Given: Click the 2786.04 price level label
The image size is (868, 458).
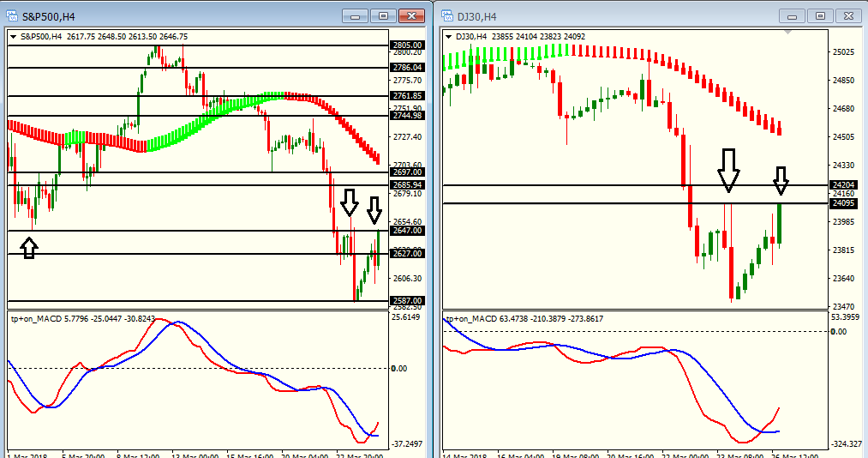Looking at the screenshot, I should point(407,68).
